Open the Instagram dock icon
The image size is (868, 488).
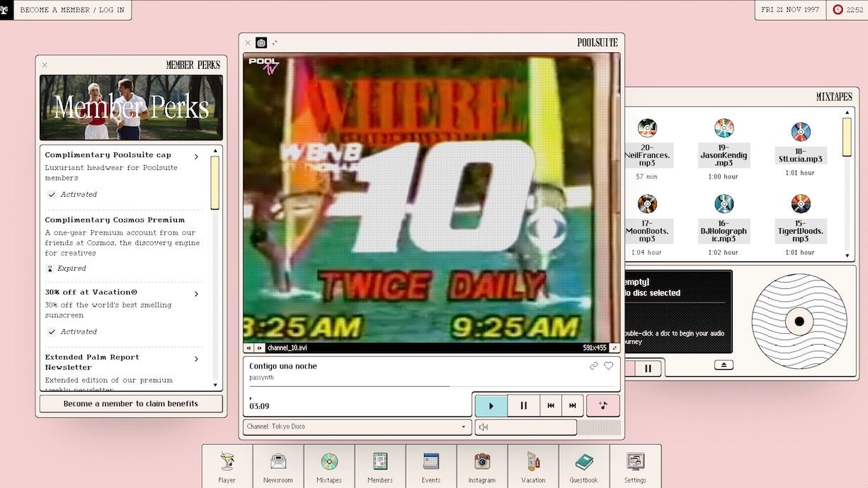coord(482,466)
